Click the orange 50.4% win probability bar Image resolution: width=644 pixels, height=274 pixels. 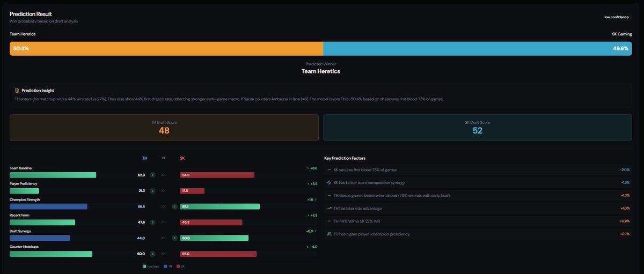166,48
